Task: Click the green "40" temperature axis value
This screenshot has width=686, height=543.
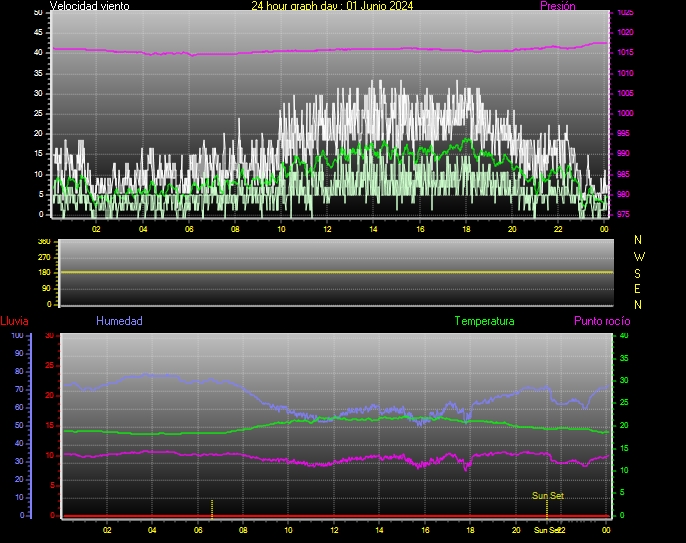Action: (624, 336)
